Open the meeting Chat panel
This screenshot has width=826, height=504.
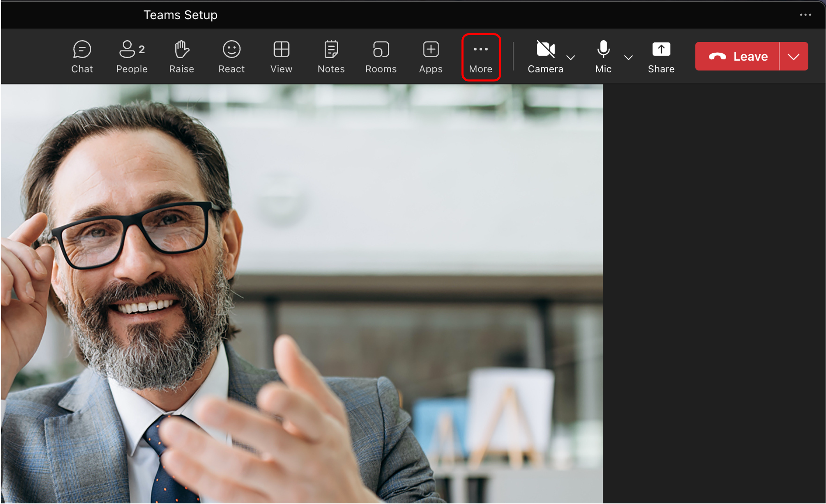[x=82, y=57]
